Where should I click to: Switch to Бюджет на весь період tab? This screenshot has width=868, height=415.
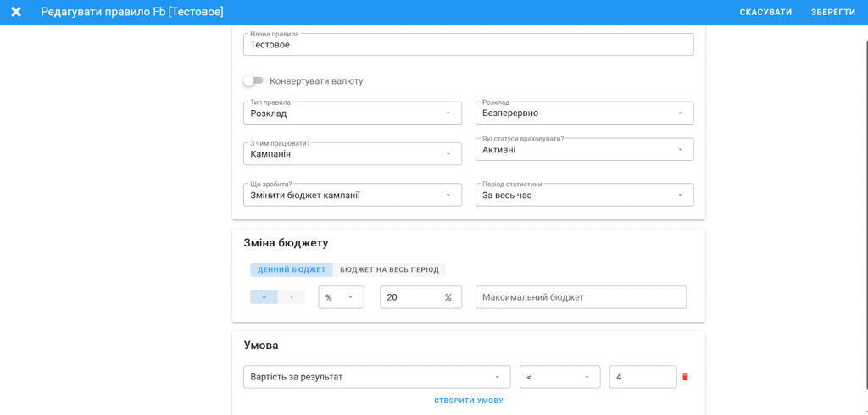[x=390, y=270]
